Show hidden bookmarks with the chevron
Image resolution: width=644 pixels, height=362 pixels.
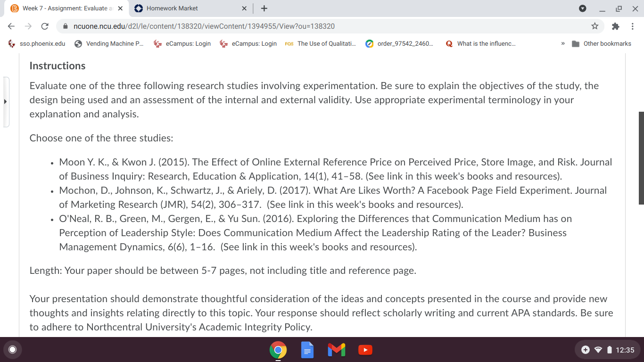563,43
